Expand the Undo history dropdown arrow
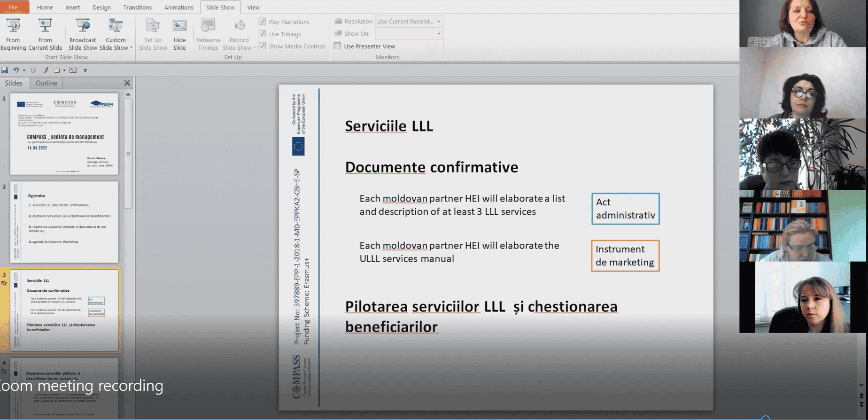 pos(24,70)
